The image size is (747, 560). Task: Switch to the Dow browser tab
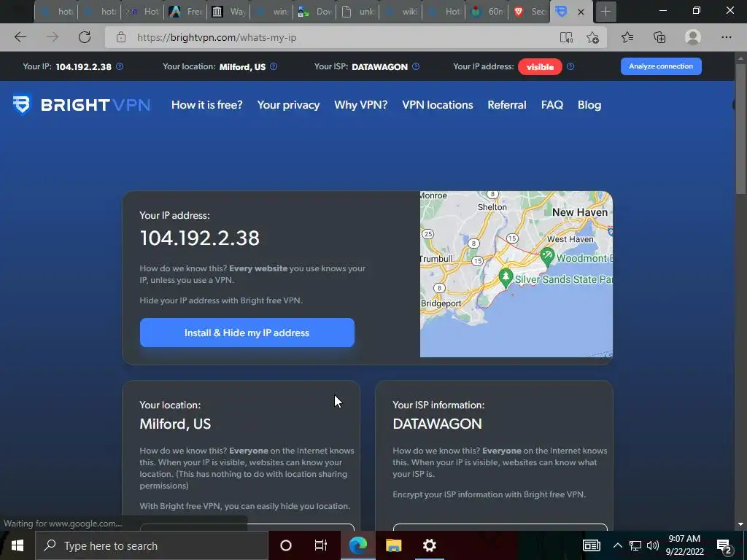(x=314, y=12)
